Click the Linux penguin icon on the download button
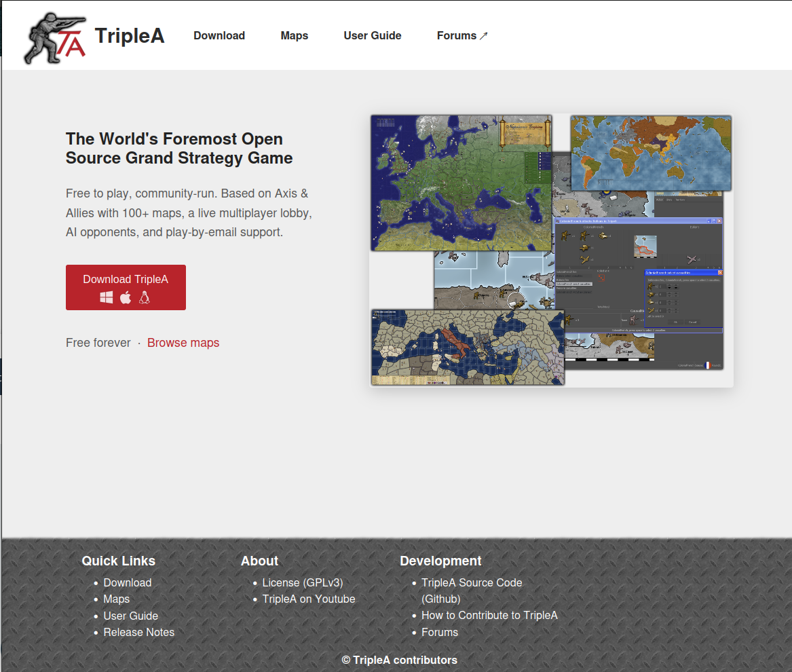Viewport: 792px width, 672px height. [145, 297]
